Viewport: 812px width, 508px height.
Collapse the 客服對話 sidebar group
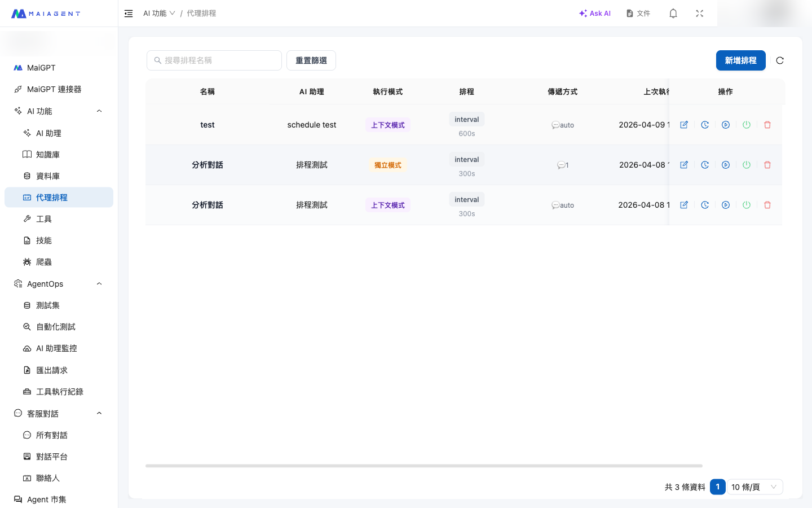(59, 414)
